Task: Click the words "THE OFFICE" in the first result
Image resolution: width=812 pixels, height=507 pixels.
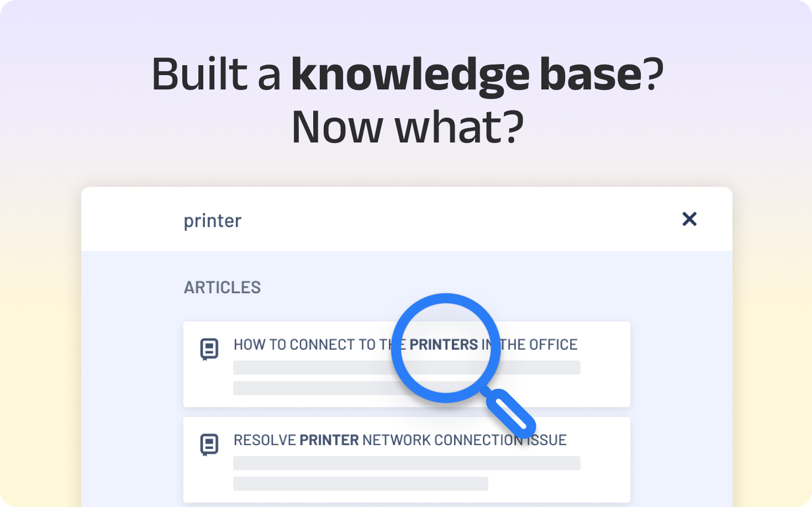Action: (539, 345)
